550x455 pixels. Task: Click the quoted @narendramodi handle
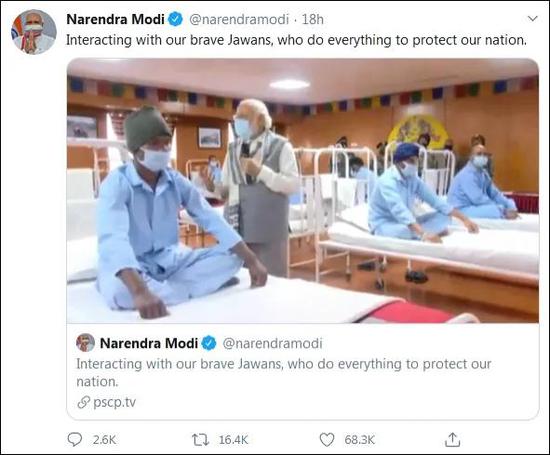pos(273,343)
